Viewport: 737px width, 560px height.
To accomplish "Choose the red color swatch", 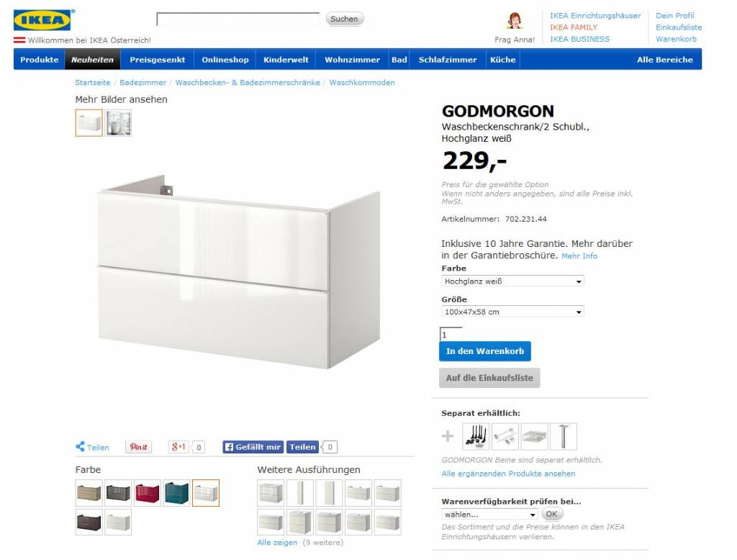I will pyautogui.click(x=148, y=493).
